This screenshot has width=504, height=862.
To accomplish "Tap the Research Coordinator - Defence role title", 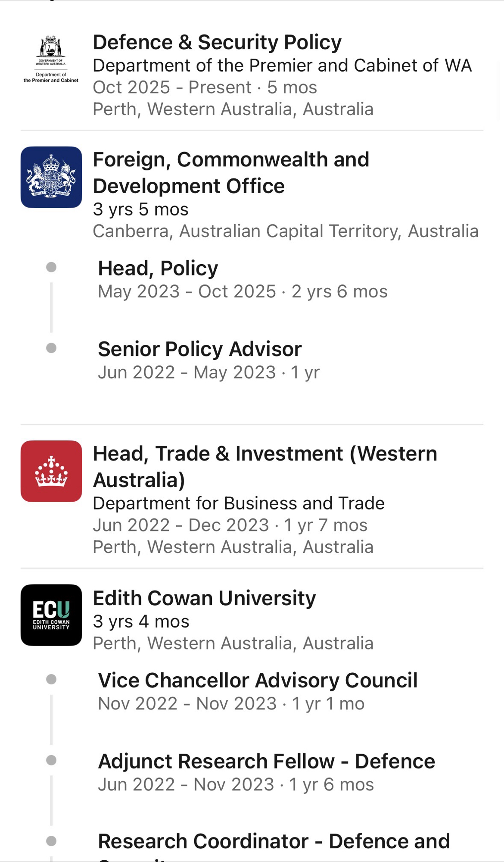I will (x=274, y=841).
